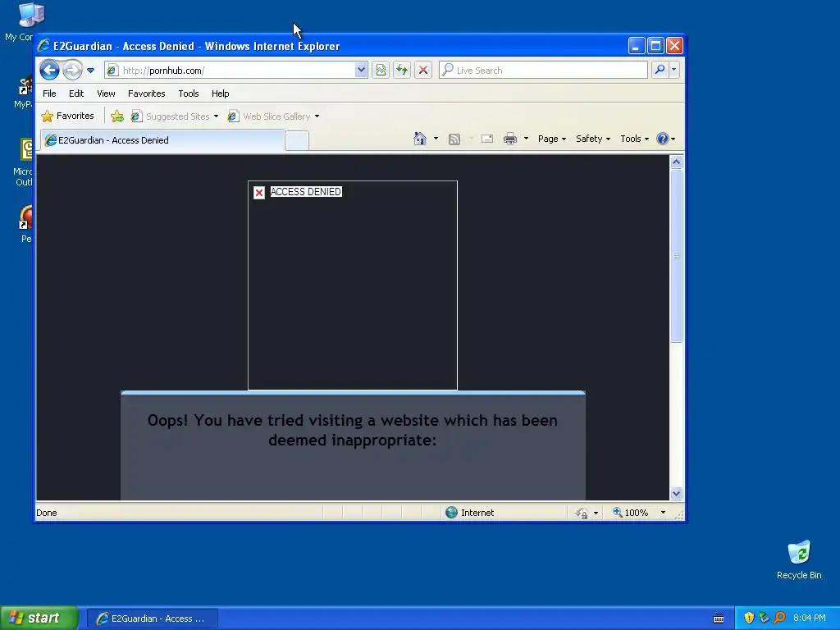Click the Done status bar text
The height and width of the screenshot is (630, 840).
point(47,513)
